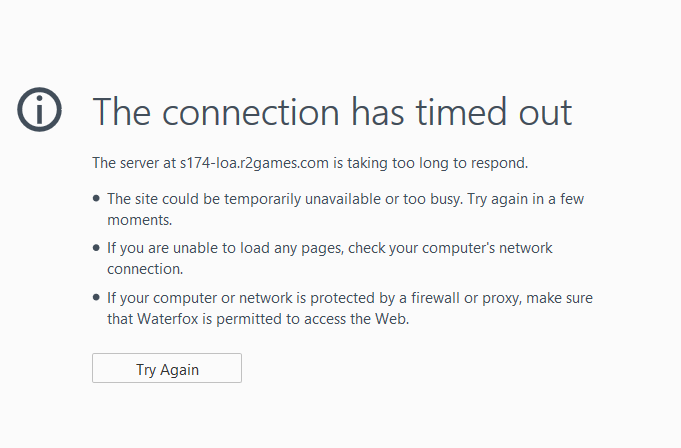Image resolution: width=681 pixels, height=448 pixels.
Task: Click the 'The connection has timed out' heading
Action: click(x=332, y=112)
